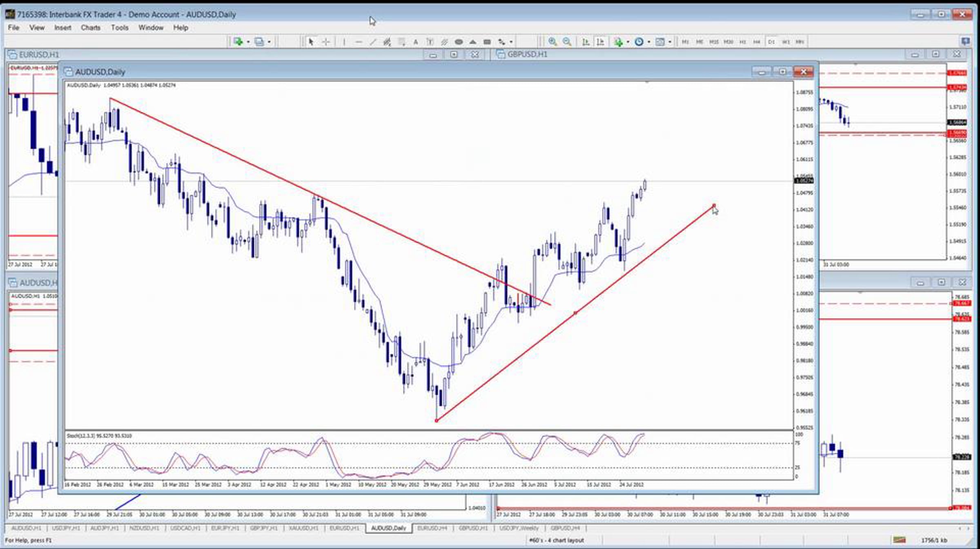Select the D1 daily timeframe button

771,42
